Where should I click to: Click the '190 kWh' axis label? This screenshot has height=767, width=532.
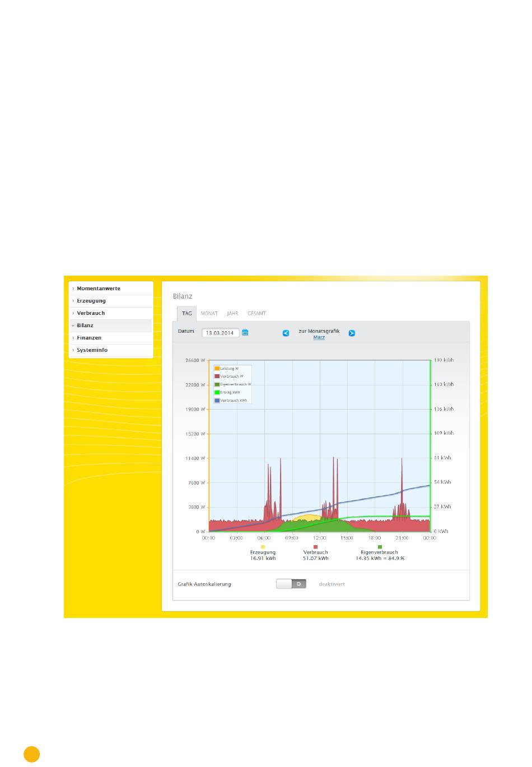(444, 360)
